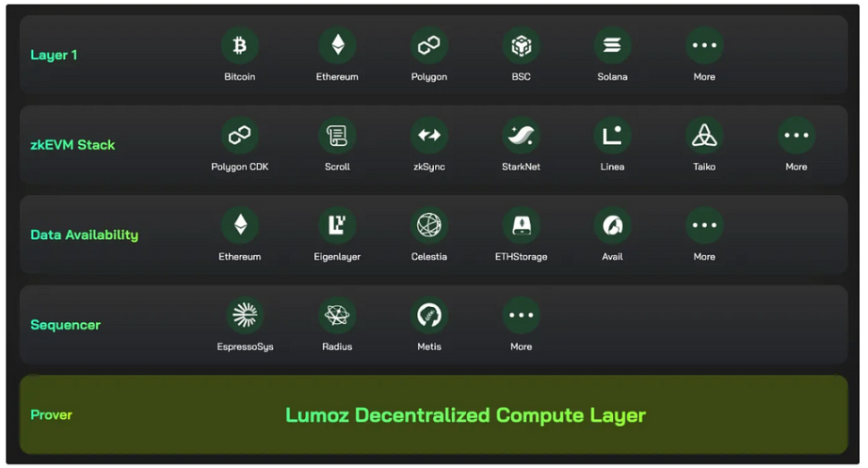Select the EspressoSys starburst icon
868x468 pixels.
point(245,315)
